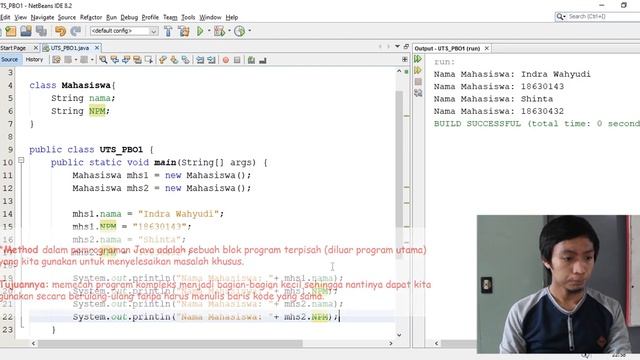Switch to Source view button
640x360 pixels.
[x=9, y=60]
